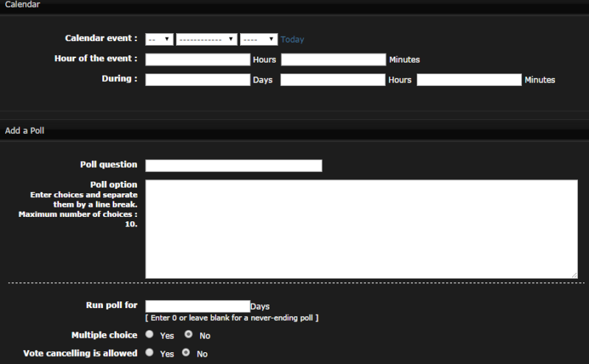Screen dimensions: 589x364
Task: Click the 'Vote cancelling is allowed' label
Action: 80,353
